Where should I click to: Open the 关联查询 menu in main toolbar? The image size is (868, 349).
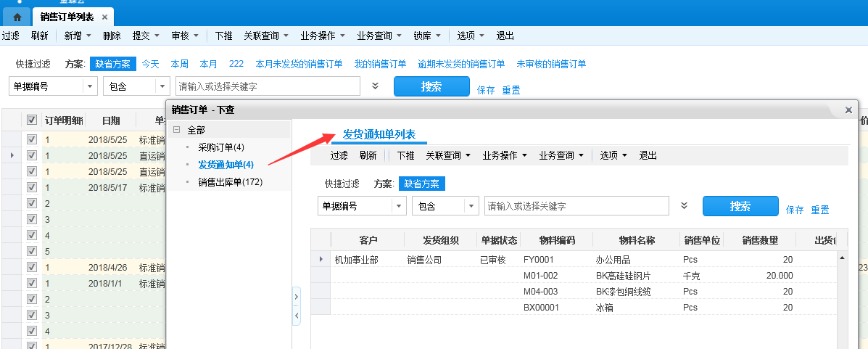(x=266, y=36)
